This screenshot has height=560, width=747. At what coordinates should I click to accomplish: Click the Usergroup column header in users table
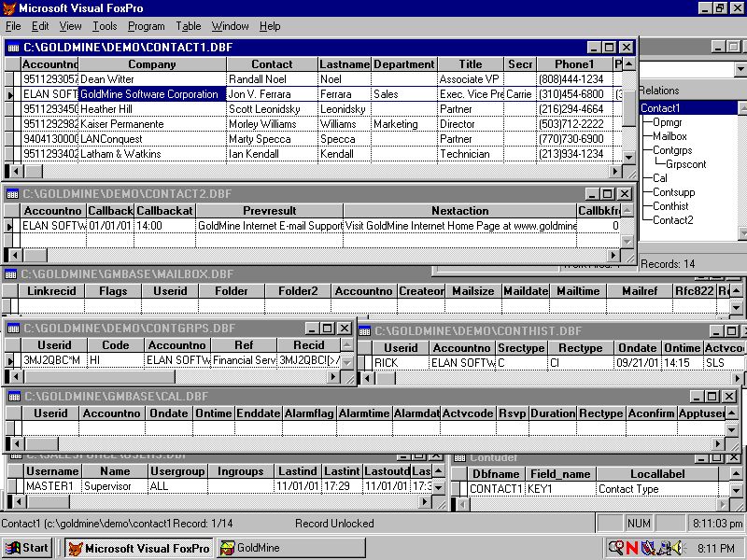coord(177,471)
